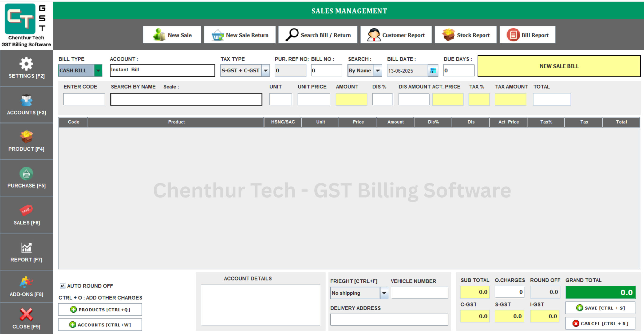The width and height of the screenshot is (644, 334).
Task: Click the Total entry field
Action: [x=552, y=99]
